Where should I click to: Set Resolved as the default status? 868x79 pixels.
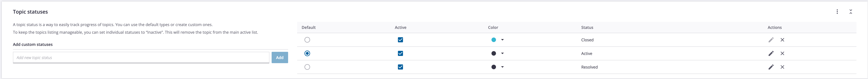click(x=307, y=67)
